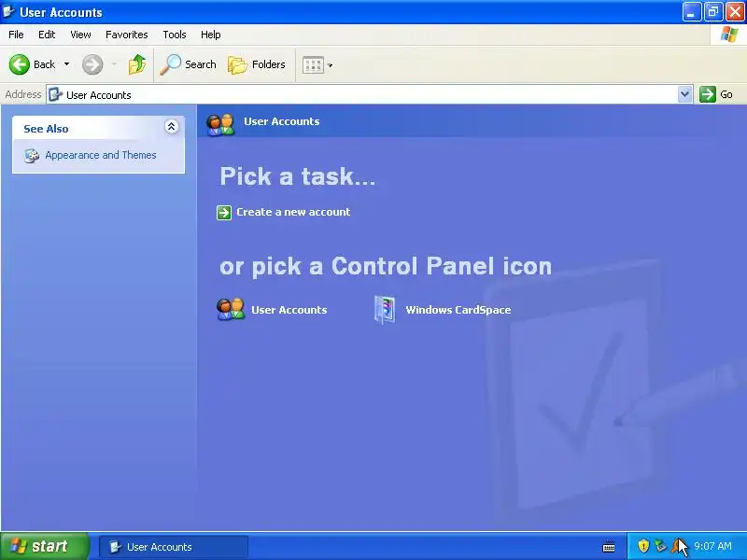Click the yellow security shield tray icon
Viewport: 747px width, 560px height.
pyautogui.click(x=643, y=546)
